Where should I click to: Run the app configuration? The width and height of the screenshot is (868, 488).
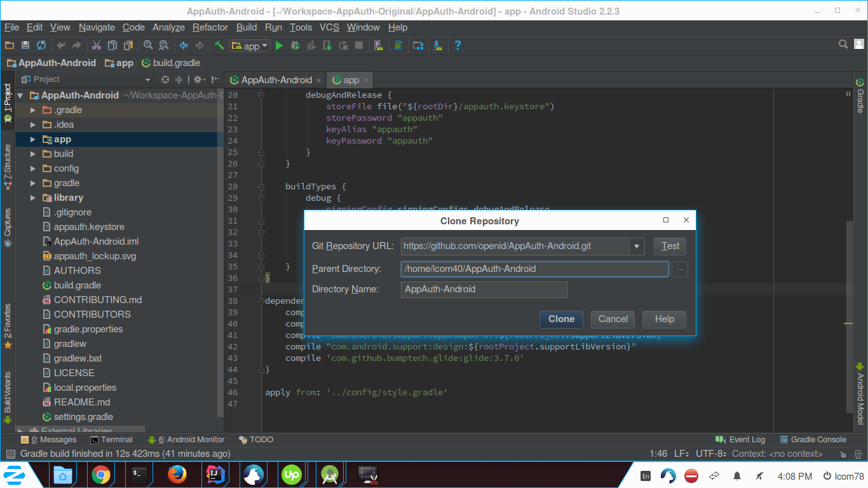pos(280,45)
